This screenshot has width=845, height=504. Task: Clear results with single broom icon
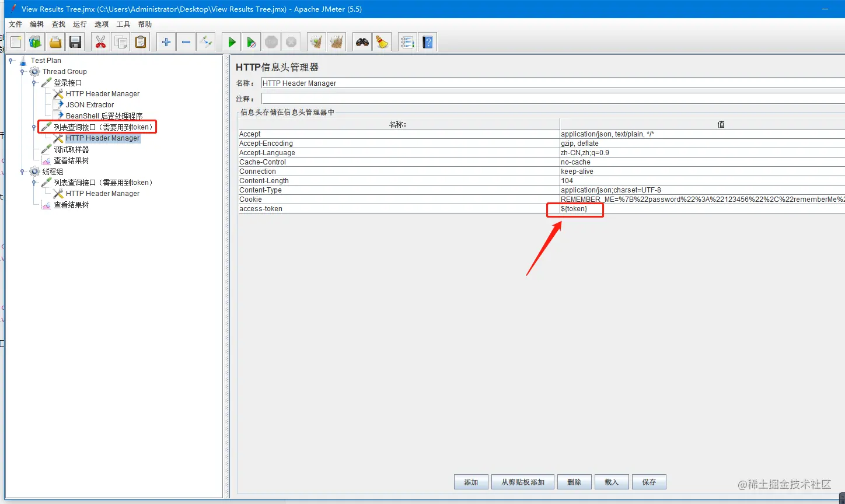point(317,42)
